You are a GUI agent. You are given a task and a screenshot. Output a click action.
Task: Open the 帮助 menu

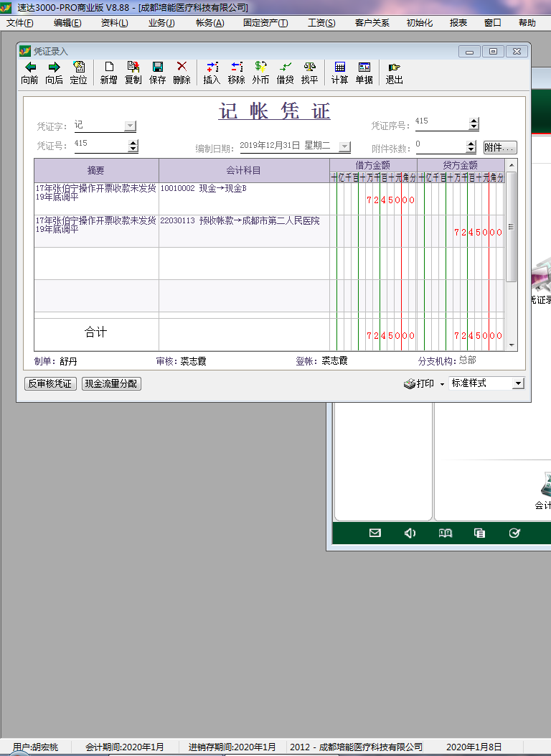[x=527, y=23]
